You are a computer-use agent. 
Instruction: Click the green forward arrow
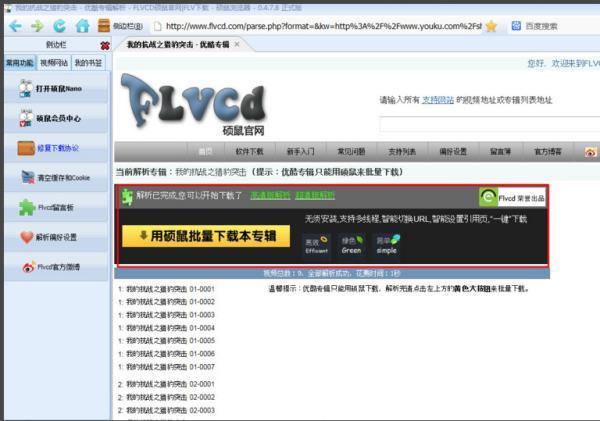[x=38, y=26]
